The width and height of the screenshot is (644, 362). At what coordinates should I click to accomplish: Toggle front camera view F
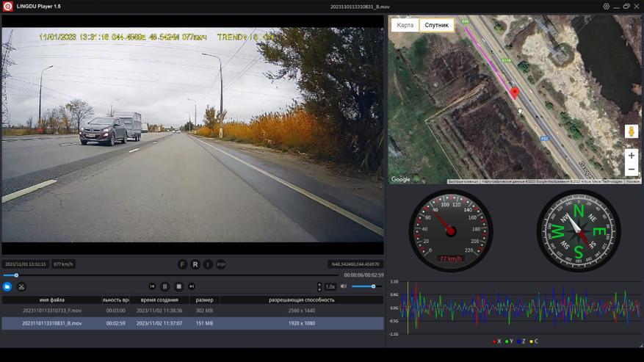click(182, 264)
